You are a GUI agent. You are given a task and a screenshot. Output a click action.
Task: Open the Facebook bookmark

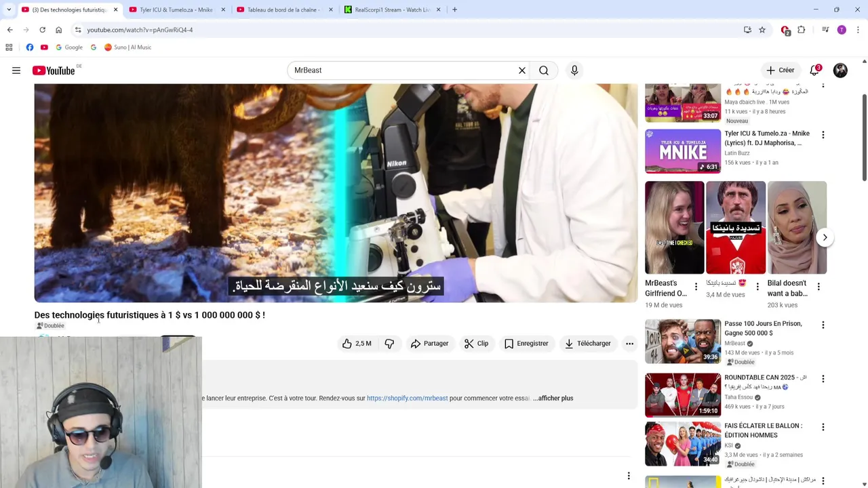[30, 47]
